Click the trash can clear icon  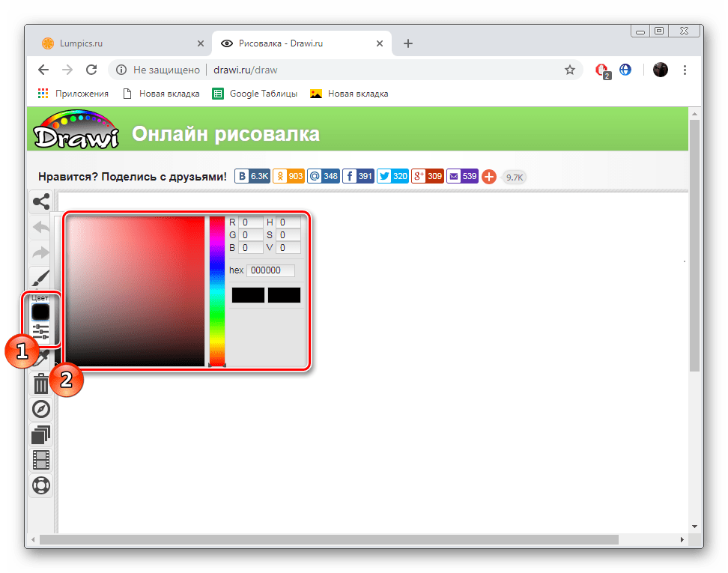pos(40,385)
